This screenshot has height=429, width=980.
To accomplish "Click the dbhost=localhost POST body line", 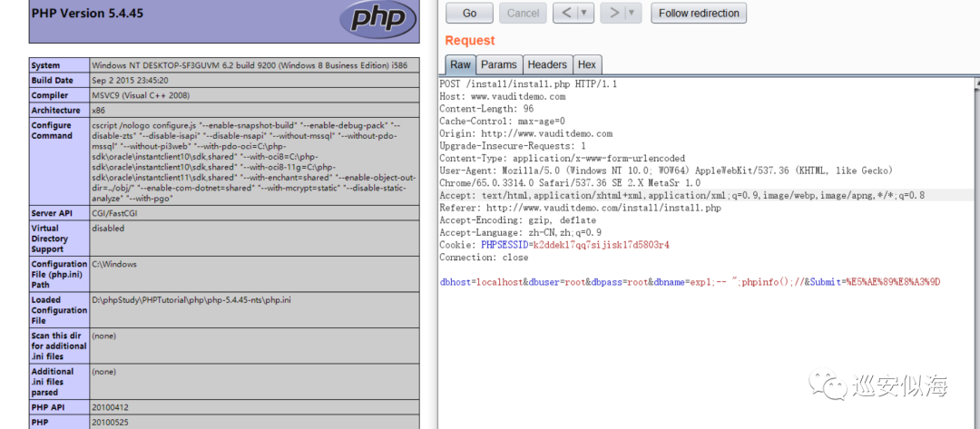I will (x=690, y=282).
